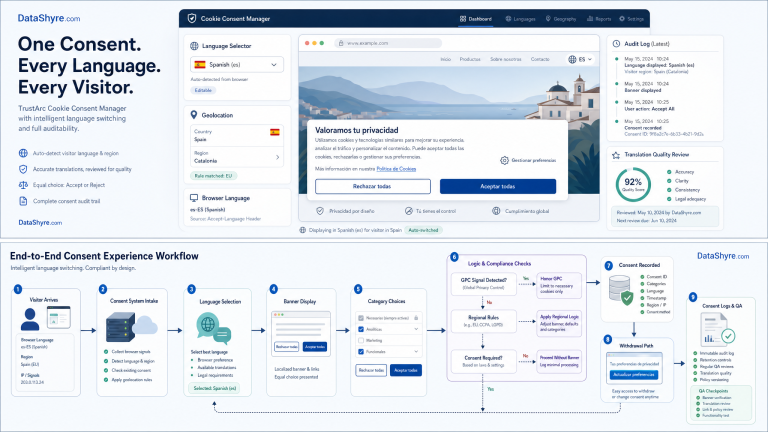
Task: Click the Cumplimiento global globe icon
Action: 496,211
